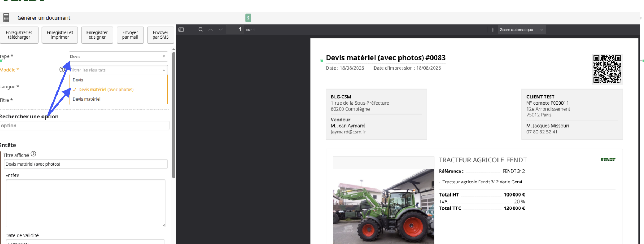Viewport: 644px width, 244px height.
Task: Open the Zoom automatique dropdown
Action: pyautogui.click(x=521, y=30)
